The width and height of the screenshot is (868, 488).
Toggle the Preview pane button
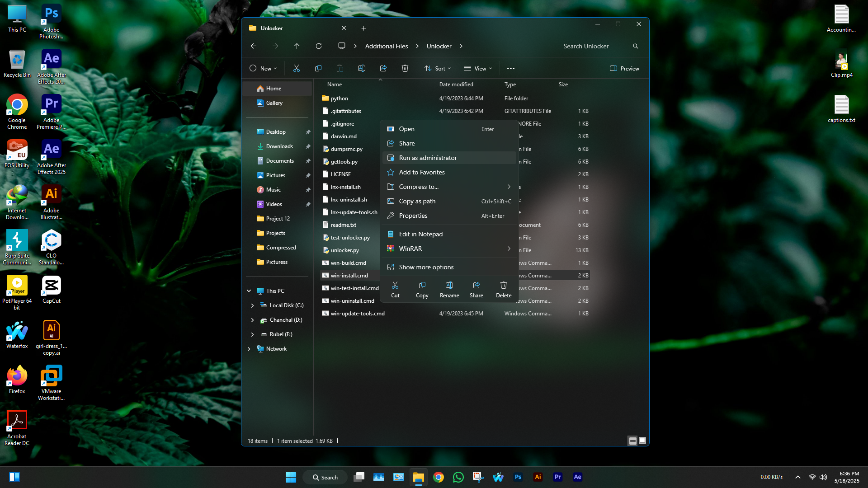click(624, 68)
